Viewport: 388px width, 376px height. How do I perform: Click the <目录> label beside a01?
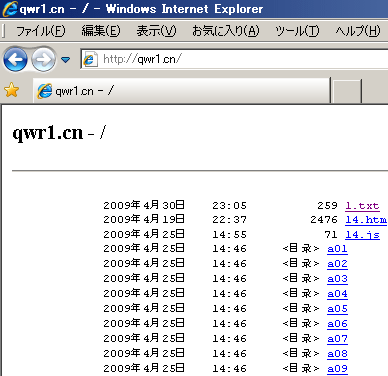click(301, 249)
